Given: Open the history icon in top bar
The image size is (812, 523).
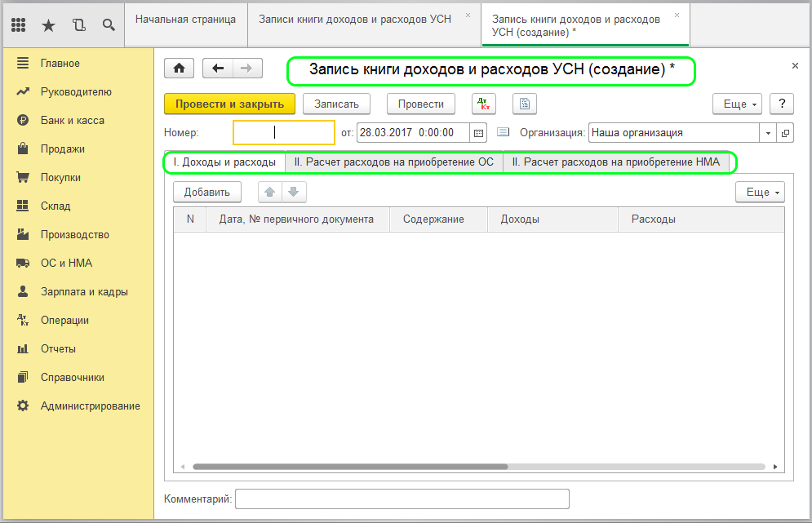Looking at the screenshot, I should (79, 25).
